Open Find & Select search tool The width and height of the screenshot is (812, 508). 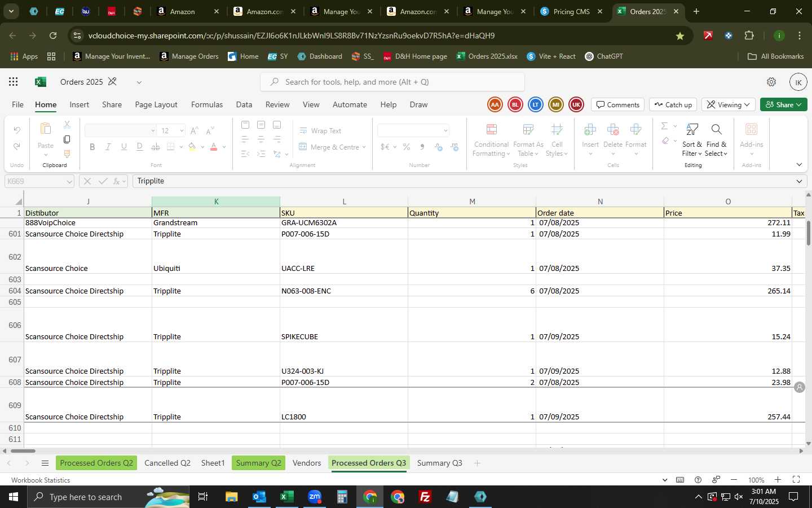coord(716,141)
